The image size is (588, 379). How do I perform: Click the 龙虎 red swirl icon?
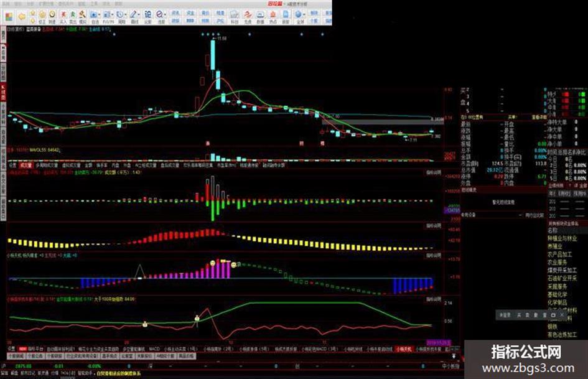tap(248, 17)
